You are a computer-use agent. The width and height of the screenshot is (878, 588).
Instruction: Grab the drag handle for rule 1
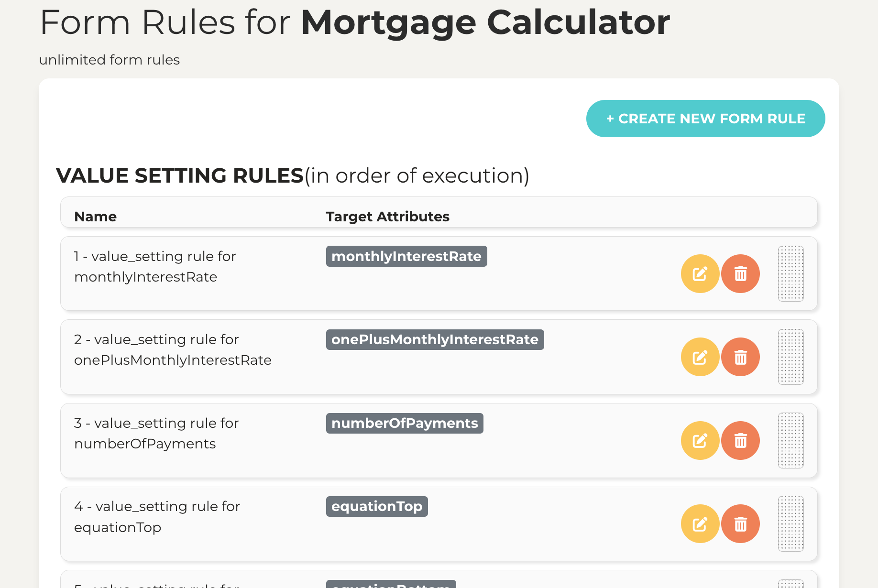click(x=790, y=273)
